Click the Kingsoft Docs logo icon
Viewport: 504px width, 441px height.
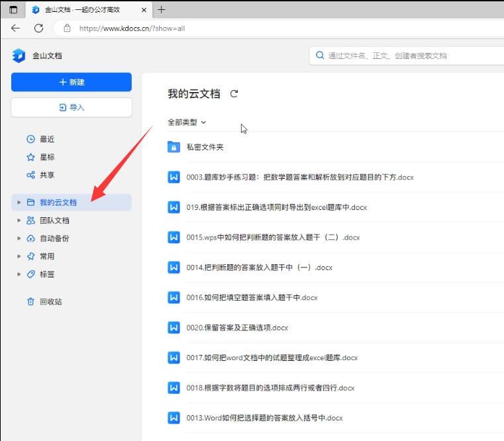19,56
